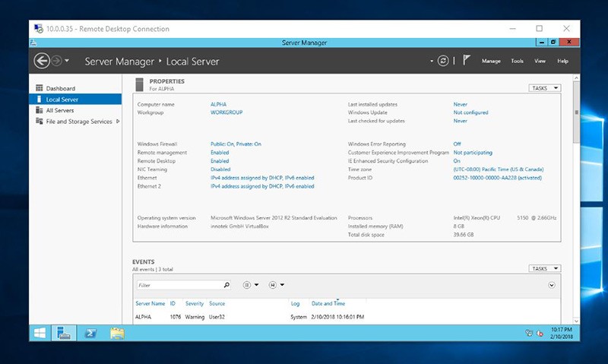Click Server Manager taskbar icon
This screenshot has height=364, width=608.
[x=64, y=333]
